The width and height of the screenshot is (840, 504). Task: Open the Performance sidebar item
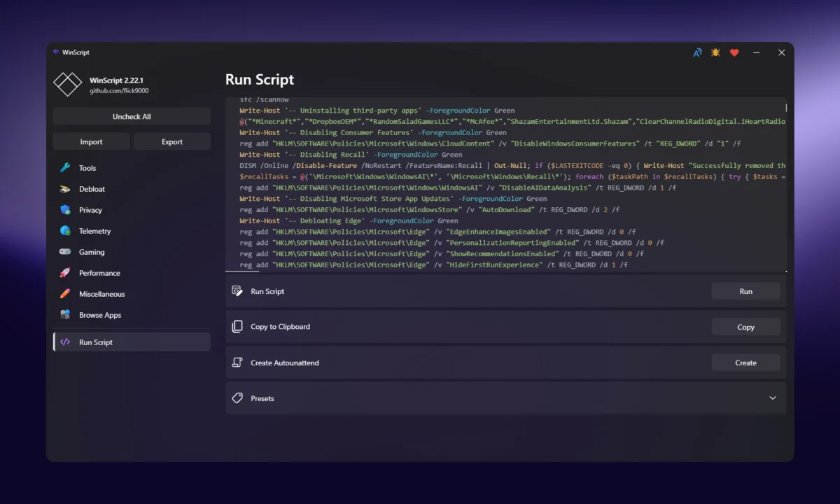tap(132, 273)
